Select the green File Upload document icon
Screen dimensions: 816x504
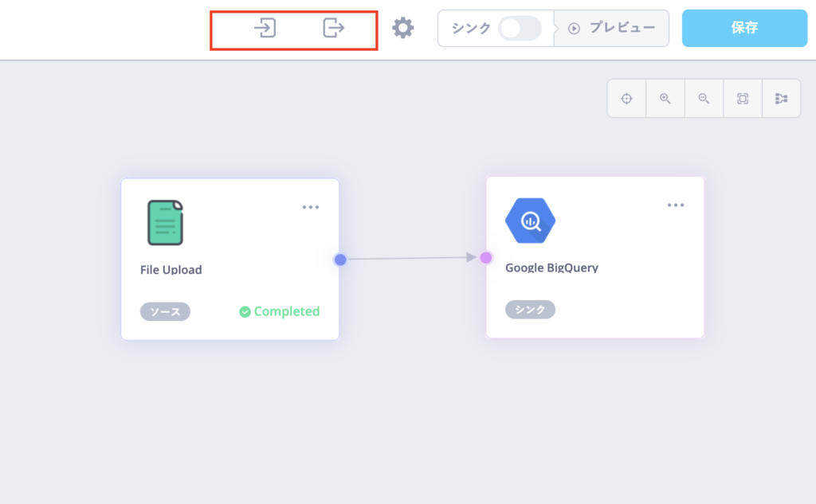[x=165, y=223]
